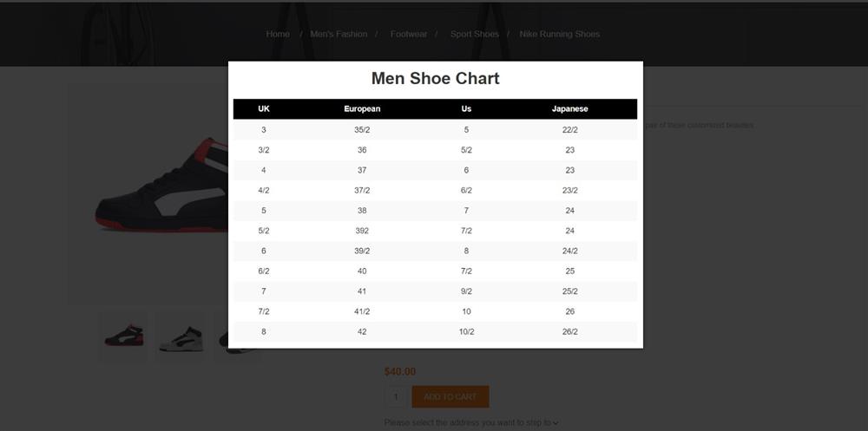The width and height of the screenshot is (868, 431).
Task: Navigate to Sport Shoes breadcrumb
Action: [475, 35]
